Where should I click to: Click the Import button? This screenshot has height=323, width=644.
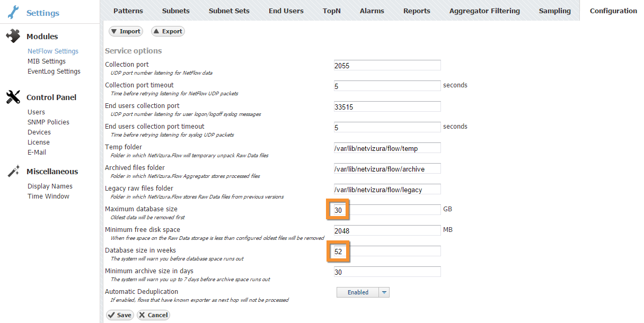click(x=126, y=31)
